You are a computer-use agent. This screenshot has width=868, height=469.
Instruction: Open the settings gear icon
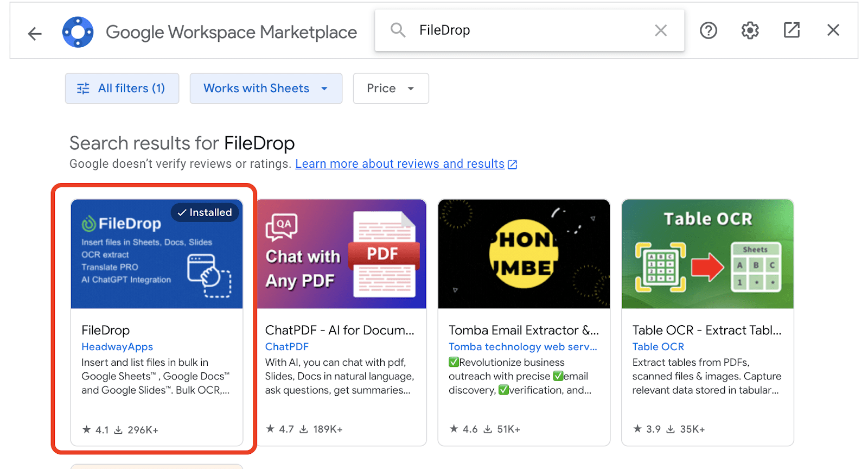click(750, 30)
